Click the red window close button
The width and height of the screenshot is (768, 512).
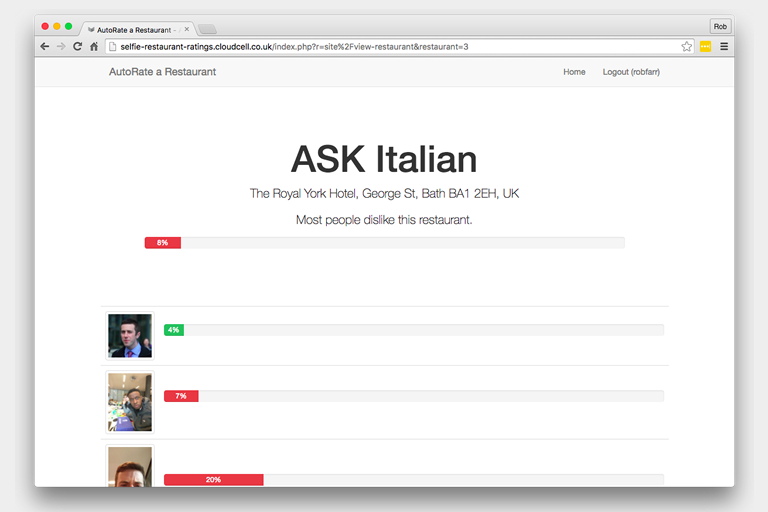click(45, 26)
